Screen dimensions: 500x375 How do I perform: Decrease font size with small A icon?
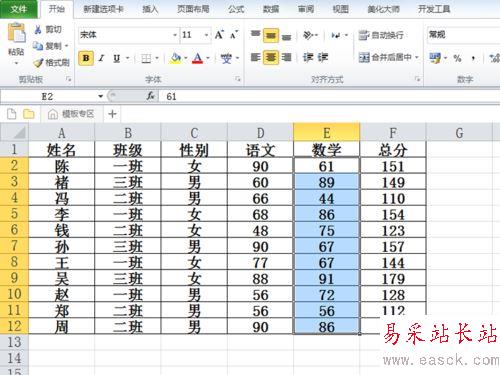[x=234, y=35]
